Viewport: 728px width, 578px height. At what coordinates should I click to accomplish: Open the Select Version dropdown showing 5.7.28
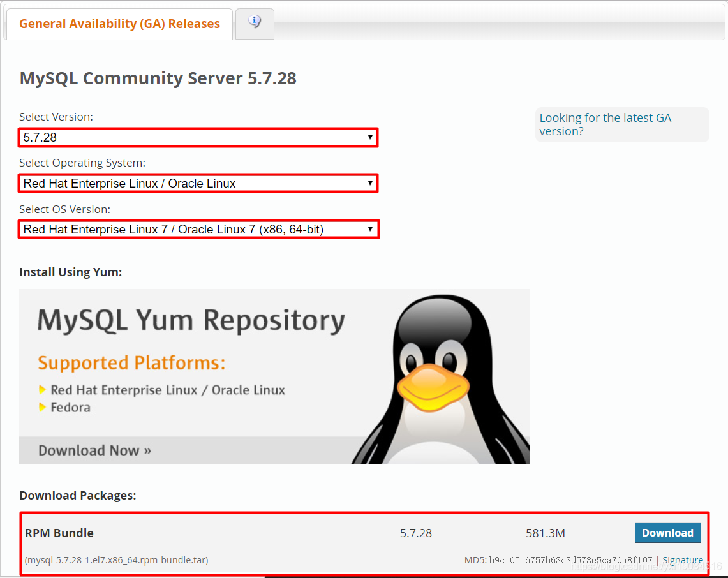198,137
